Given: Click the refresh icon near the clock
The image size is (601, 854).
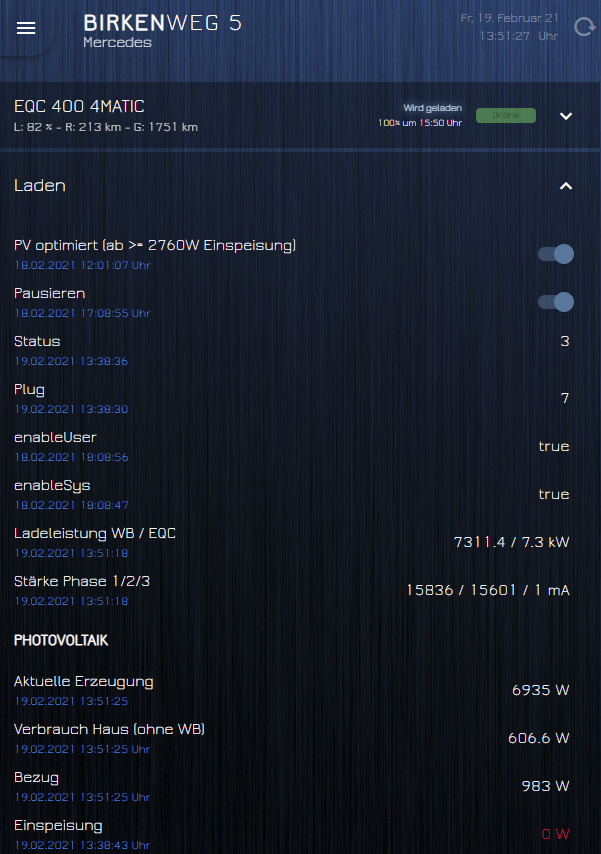Looking at the screenshot, I should click(x=584, y=27).
